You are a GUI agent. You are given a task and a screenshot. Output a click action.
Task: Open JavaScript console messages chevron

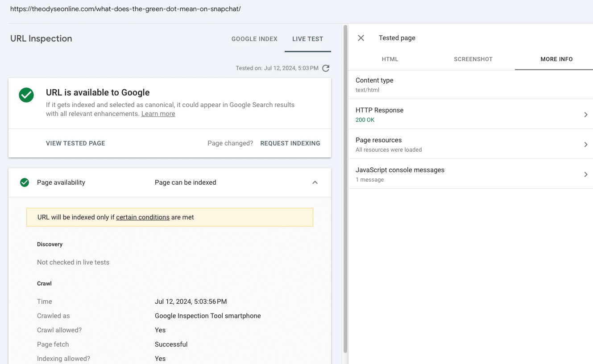tap(585, 174)
